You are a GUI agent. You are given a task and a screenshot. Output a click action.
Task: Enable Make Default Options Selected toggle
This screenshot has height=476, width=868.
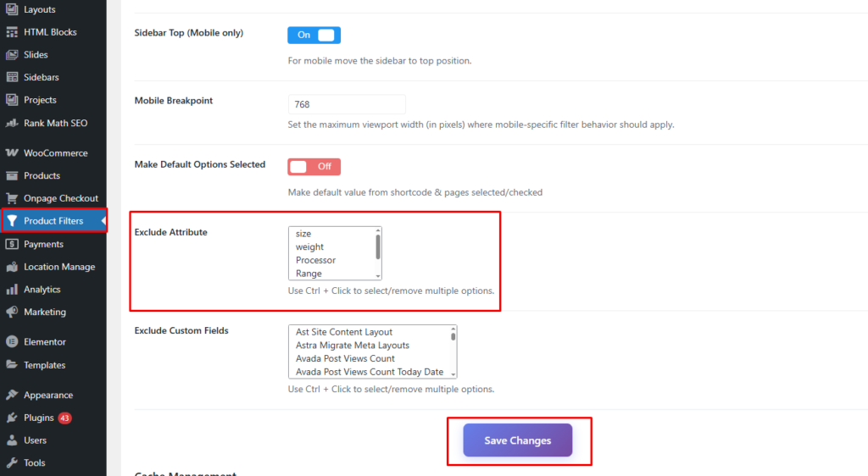[x=314, y=166]
